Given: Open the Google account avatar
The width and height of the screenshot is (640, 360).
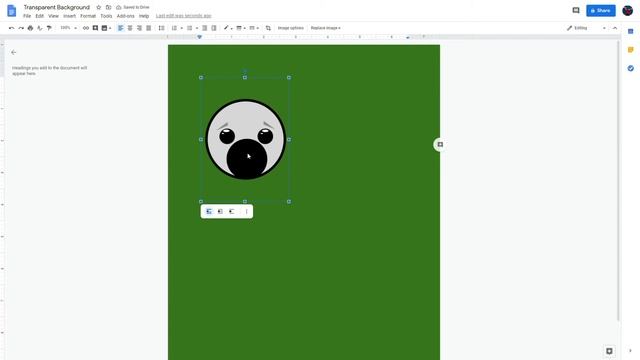Looking at the screenshot, I should pyautogui.click(x=627, y=11).
